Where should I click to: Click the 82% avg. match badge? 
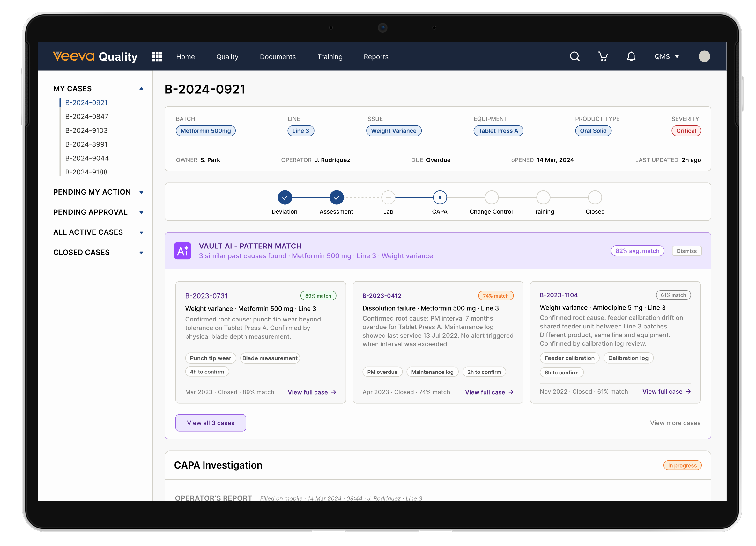coord(637,251)
